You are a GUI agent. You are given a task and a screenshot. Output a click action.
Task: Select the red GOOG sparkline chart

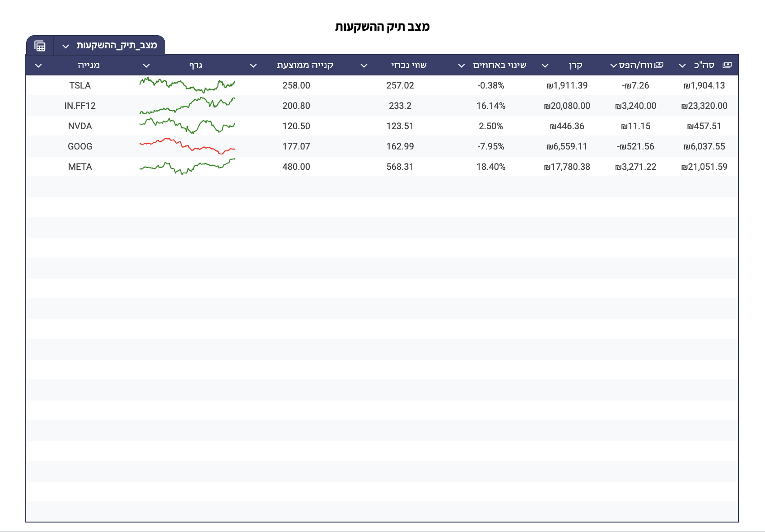[x=187, y=146]
